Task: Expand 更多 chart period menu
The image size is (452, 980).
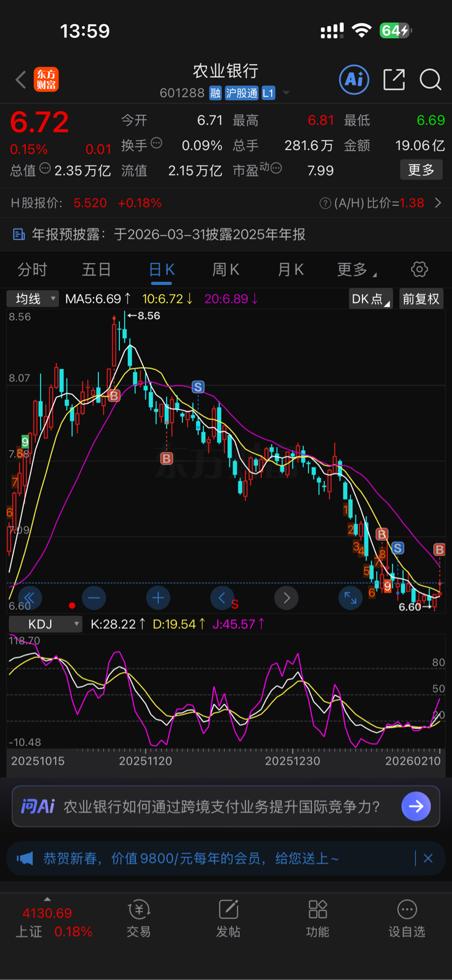Action: 357,270
